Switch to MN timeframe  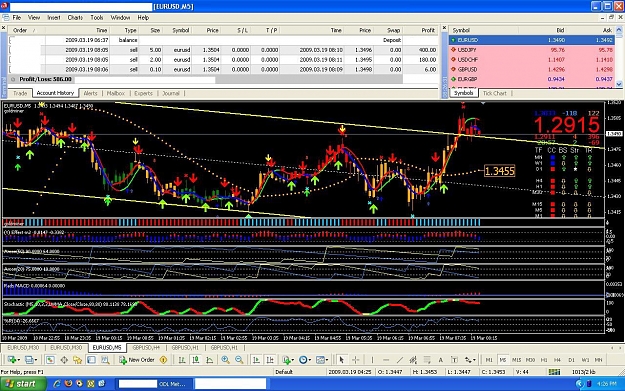click(598, 360)
